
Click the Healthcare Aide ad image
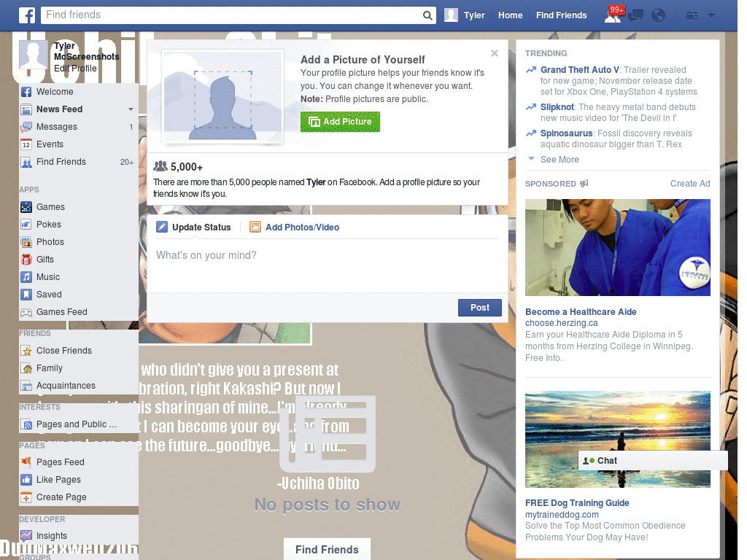pos(617,248)
